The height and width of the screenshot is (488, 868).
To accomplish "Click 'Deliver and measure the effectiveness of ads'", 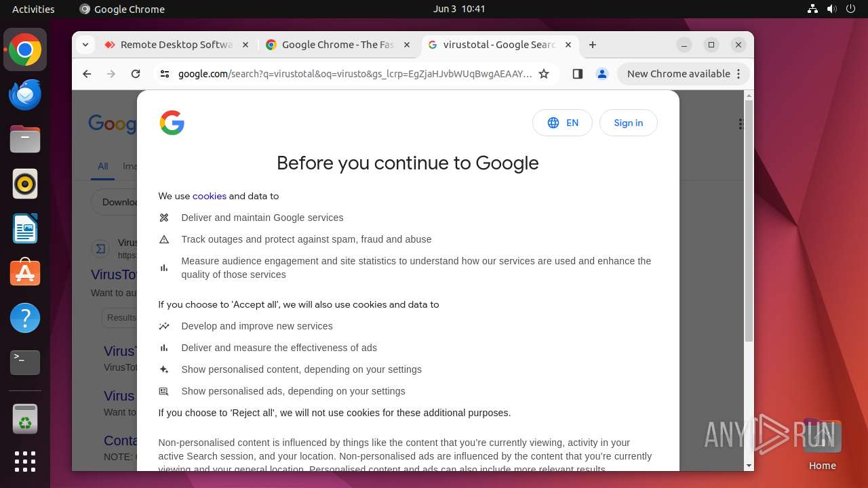I will click(279, 348).
